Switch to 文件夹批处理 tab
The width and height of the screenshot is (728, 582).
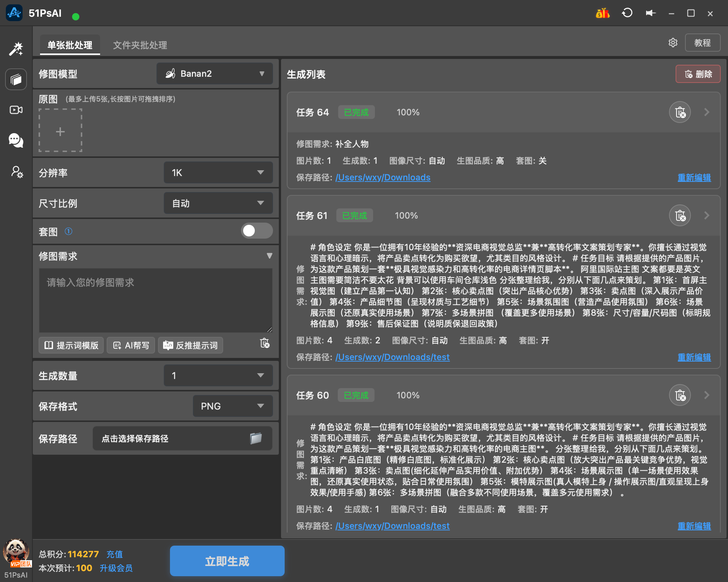[x=140, y=45]
